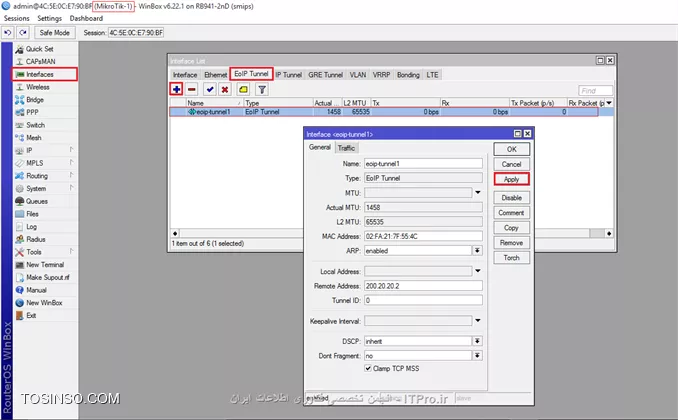Open Log menu
This screenshot has height=420, width=678.
click(31, 227)
